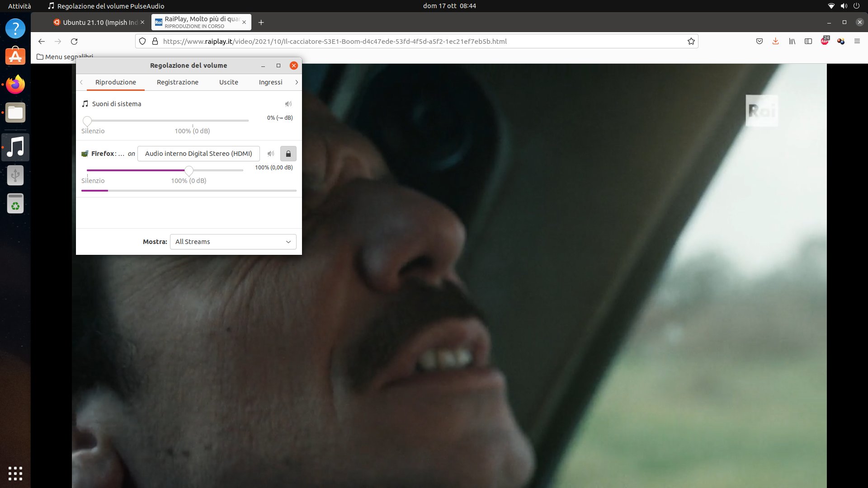Bookmark this page with the star icon
Viewport: 868px width, 488px height.
pos(691,42)
